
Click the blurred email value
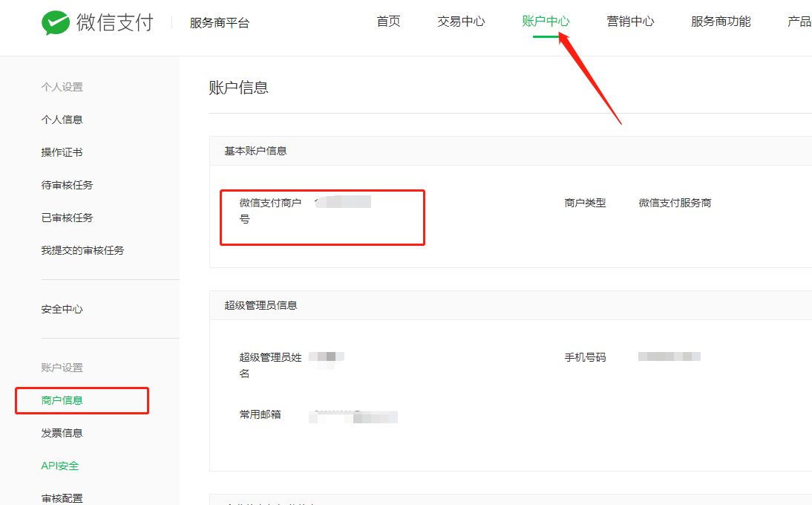353,417
